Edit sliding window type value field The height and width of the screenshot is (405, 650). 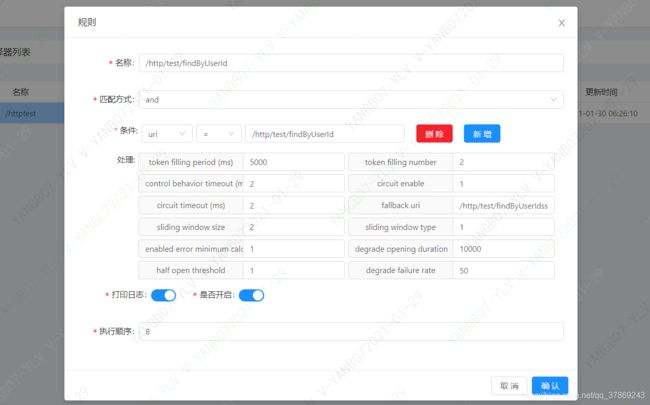click(x=503, y=227)
